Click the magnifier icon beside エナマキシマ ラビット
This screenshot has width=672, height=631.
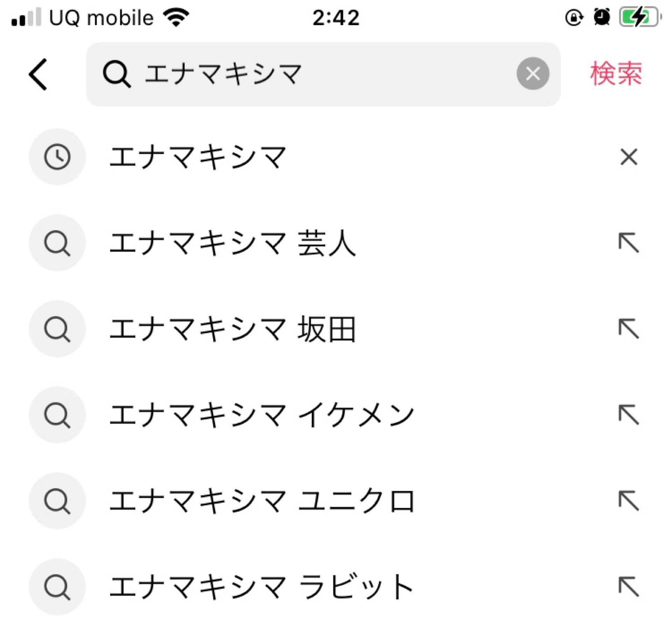tap(57, 586)
